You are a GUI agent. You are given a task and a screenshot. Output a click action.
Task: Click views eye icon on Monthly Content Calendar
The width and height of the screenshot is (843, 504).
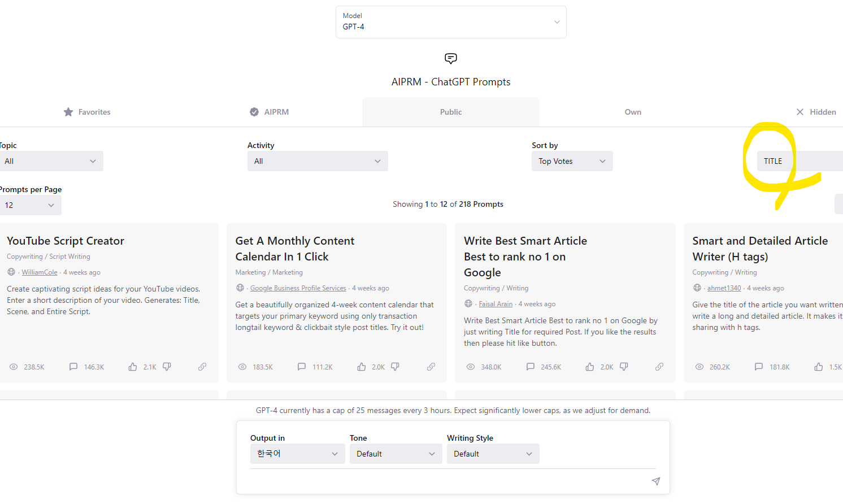(x=242, y=367)
